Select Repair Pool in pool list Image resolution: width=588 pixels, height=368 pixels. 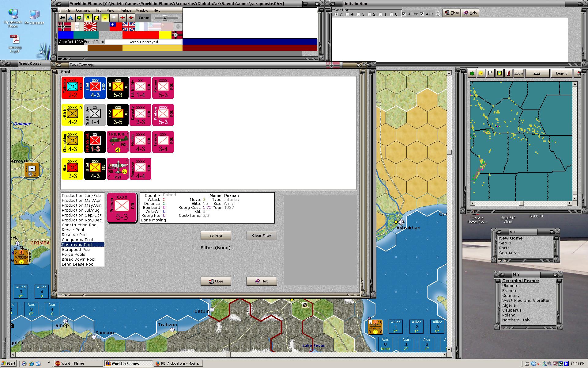[x=83, y=230]
